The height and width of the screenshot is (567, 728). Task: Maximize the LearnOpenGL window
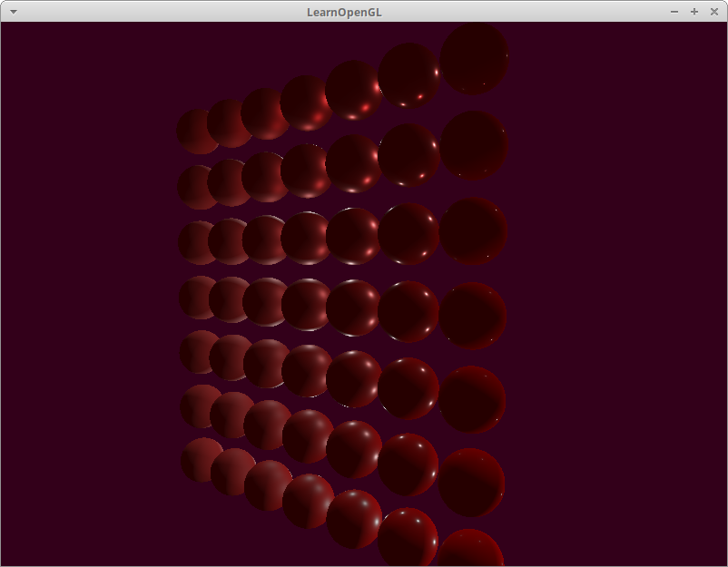[x=694, y=11]
